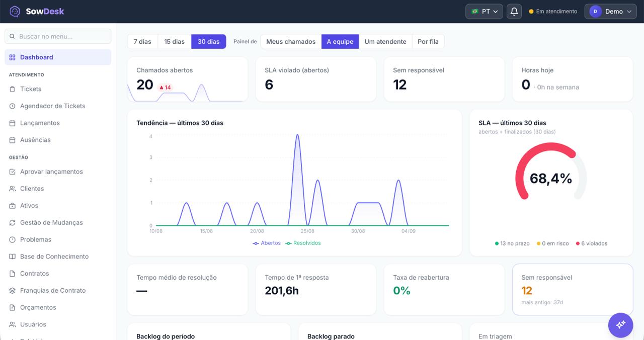Select the 7 dias period

[142, 42]
